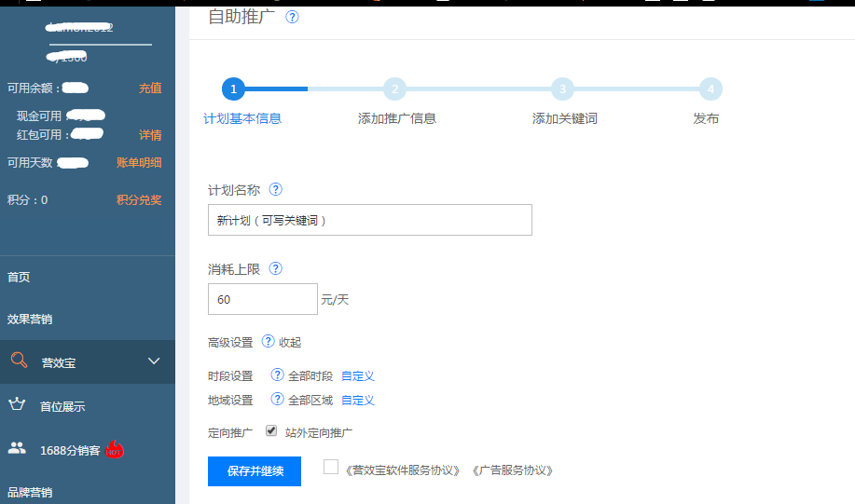This screenshot has height=504, width=855.
Task: Click step 2 circle on progress bar
Action: [x=394, y=89]
